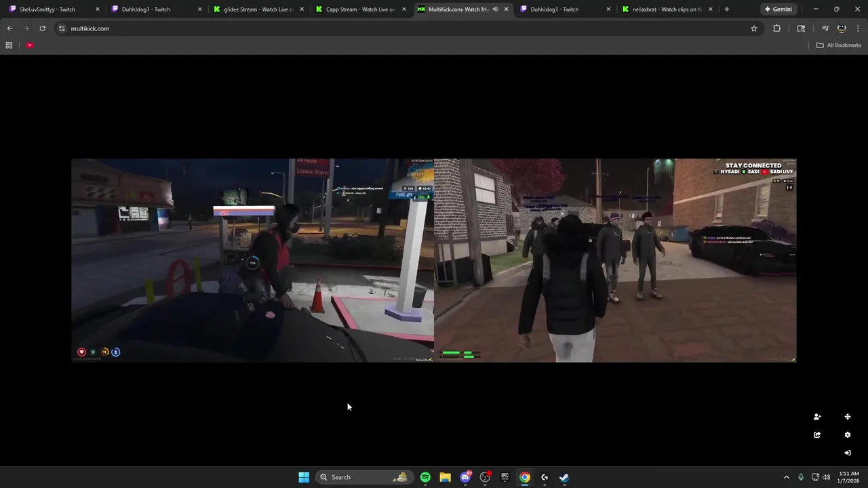Go back to previous page
The image size is (868, 488).
point(9,28)
